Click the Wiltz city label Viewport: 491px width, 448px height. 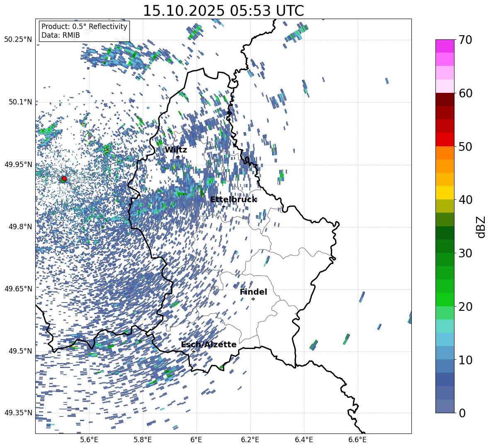click(176, 150)
